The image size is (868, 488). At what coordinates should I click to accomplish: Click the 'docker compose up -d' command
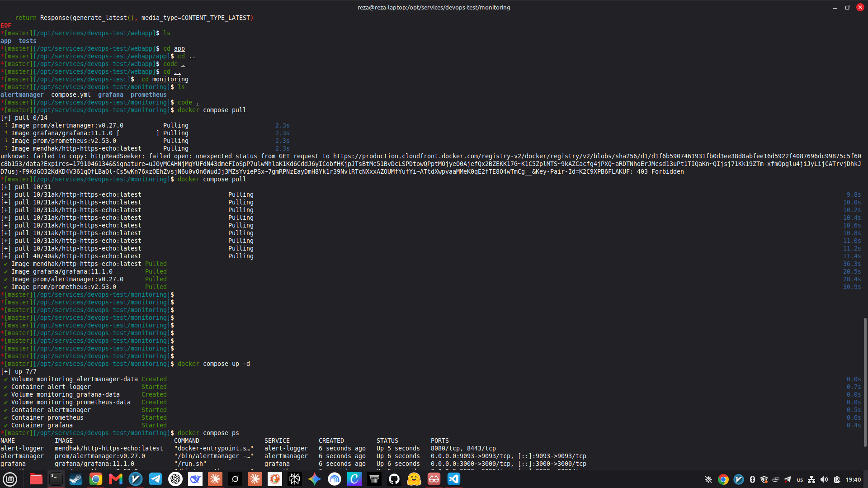(x=213, y=364)
